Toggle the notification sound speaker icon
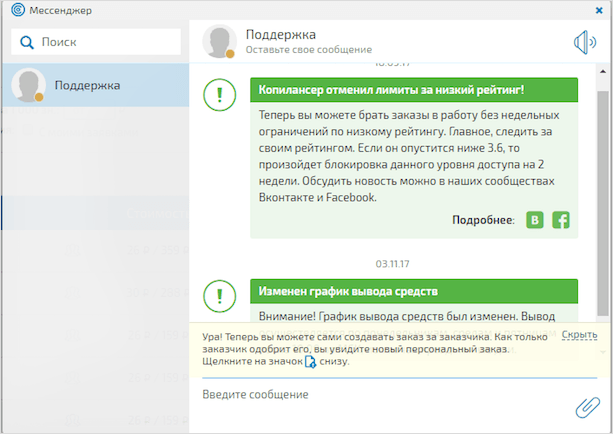 point(584,42)
